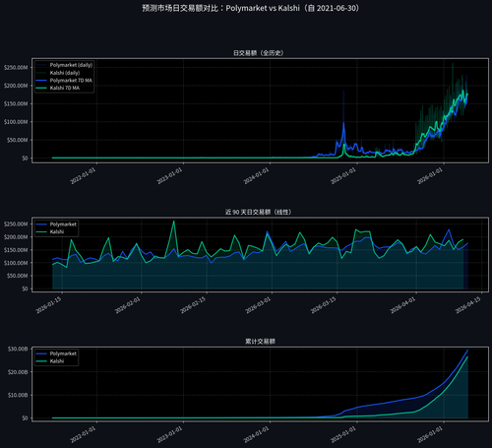
Task: Click the Polymarket (daily) legend entry
Action: [x=64, y=65]
